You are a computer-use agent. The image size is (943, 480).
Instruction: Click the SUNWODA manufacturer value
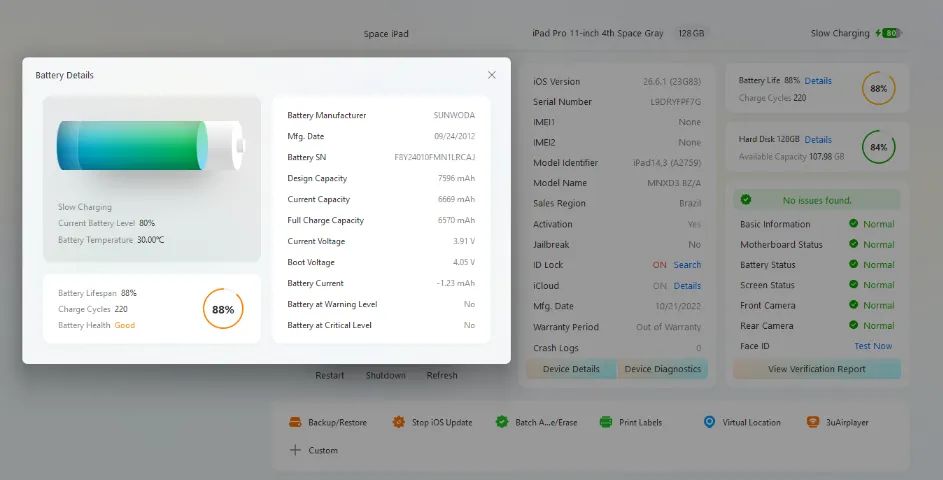point(454,115)
